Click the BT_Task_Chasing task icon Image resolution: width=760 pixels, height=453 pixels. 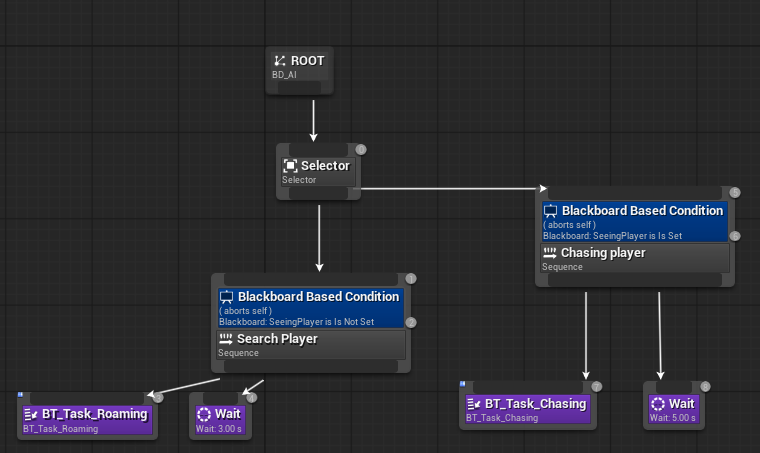coord(474,404)
